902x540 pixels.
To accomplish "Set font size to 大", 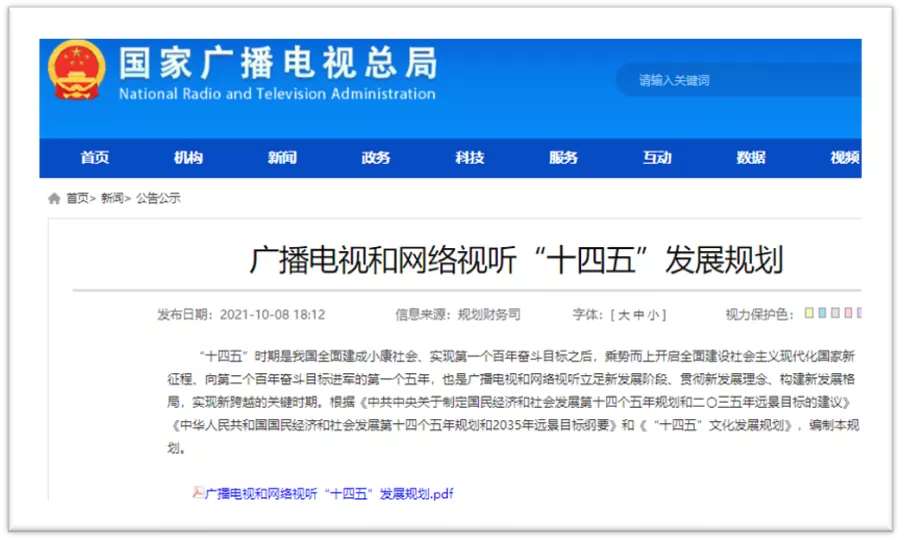I will tap(624, 315).
